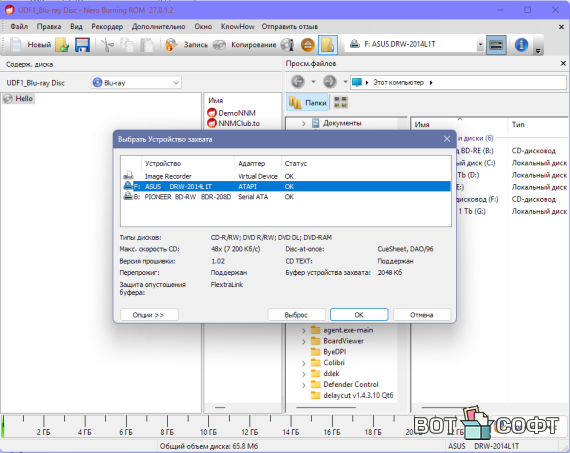Select the F: ASUS DRW-2014L1T device row
The width and height of the screenshot is (570, 453).
tap(286, 187)
